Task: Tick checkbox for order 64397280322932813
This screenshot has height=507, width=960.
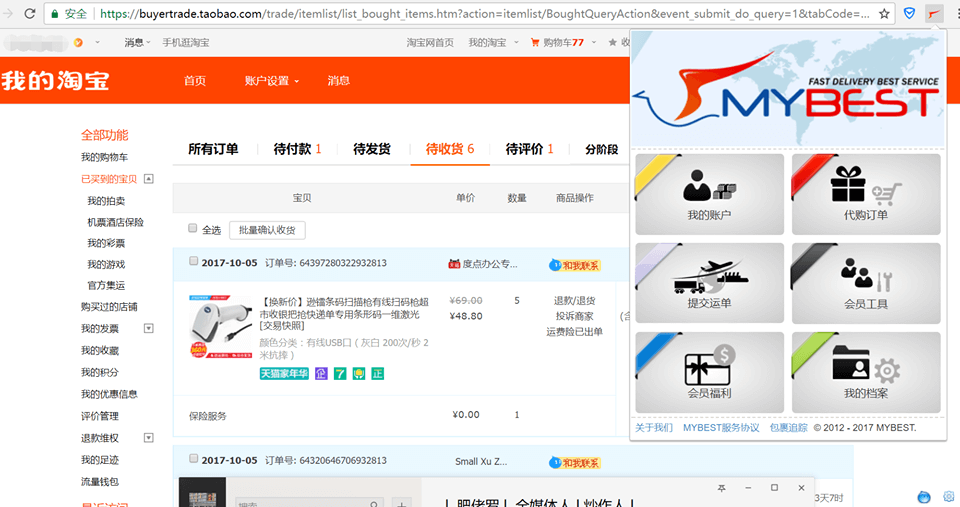Action: click(193, 261)
